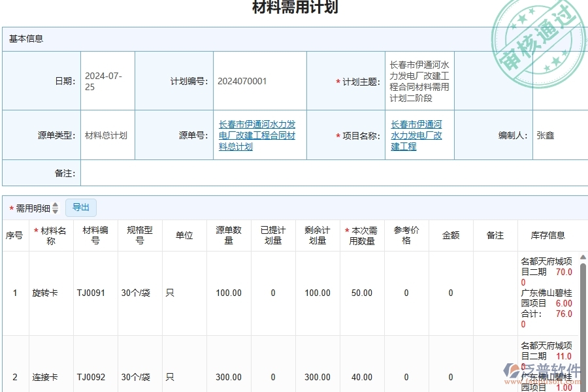The height and width of the screenshot is (392, 588).
Task: Click the red asterisk beside 需用明细
Action: click(11, 207)
